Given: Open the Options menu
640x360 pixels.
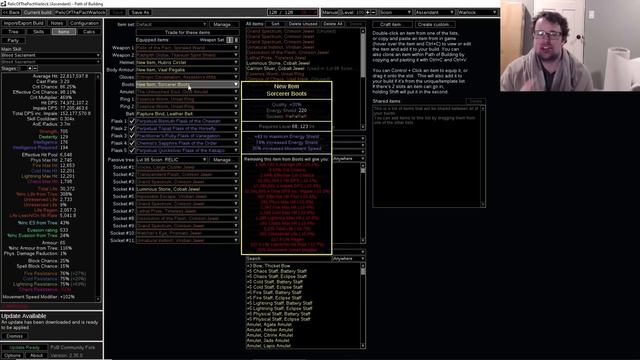Looking at the screenshot, I should pos(12,356).
